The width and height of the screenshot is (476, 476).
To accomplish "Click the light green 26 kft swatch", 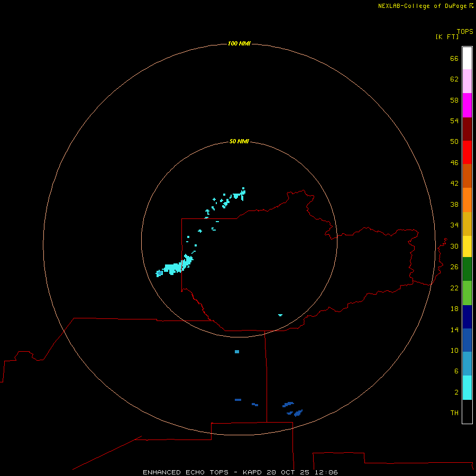I will click(467, 293).
